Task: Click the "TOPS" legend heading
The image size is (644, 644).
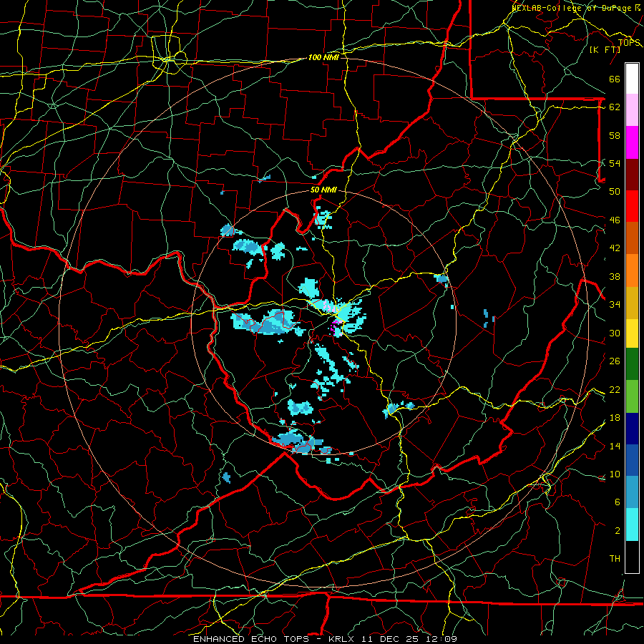Action: click(629, 43)
